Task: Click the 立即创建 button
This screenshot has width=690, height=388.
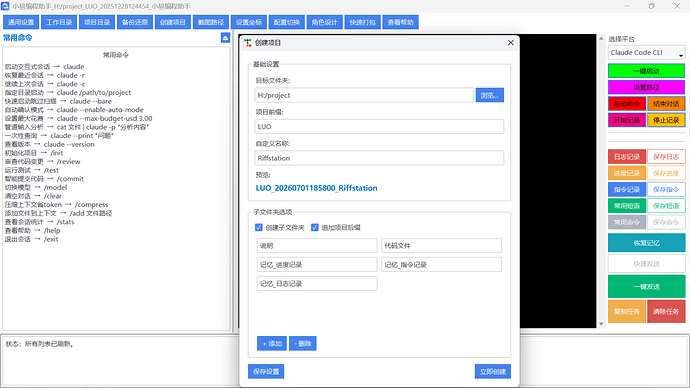Action: coord(492,371)
